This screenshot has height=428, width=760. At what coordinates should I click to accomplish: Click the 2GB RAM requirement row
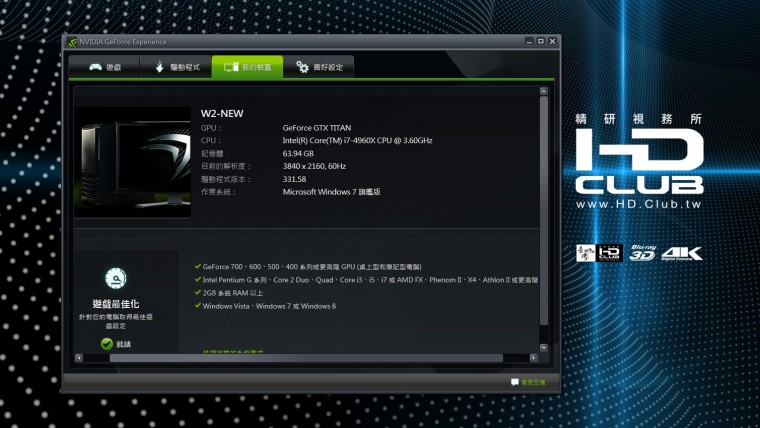pos(229,293)
